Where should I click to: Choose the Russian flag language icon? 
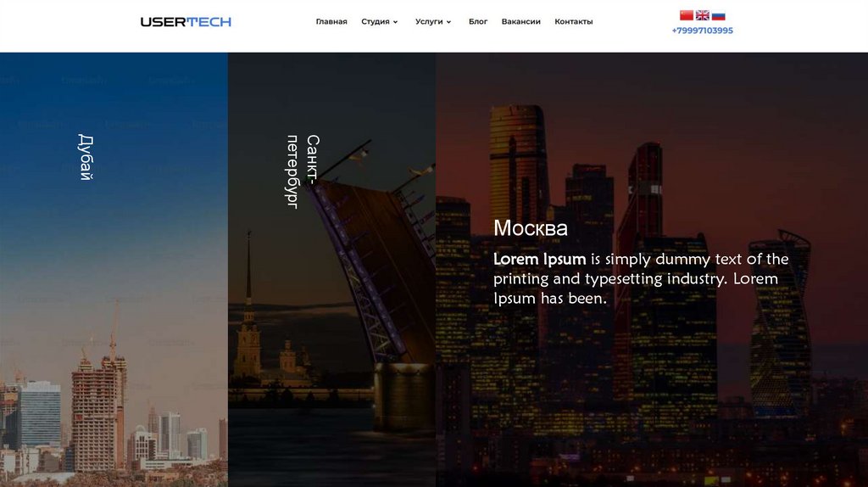click(719, 15)
